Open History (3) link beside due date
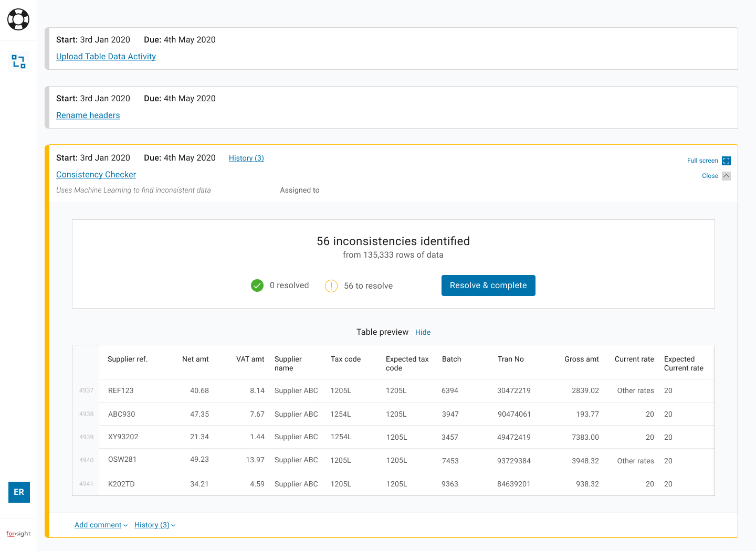This screenshot has width=756, height=551. (x=246, y=158)
